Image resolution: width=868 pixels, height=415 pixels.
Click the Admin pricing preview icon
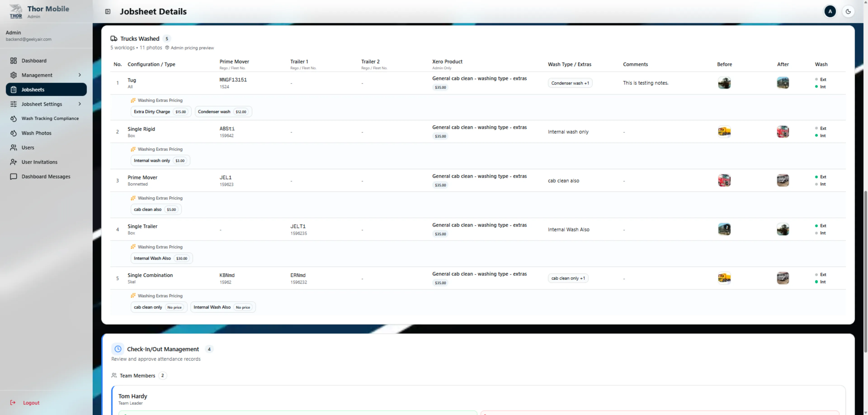(x=167, y=48)
